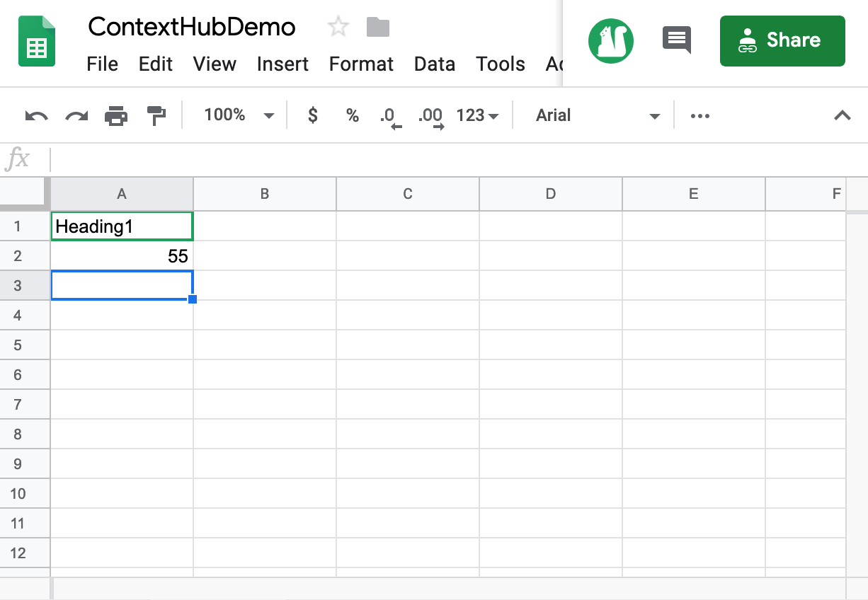
Task: Click the undo arrow icon
Action: [36, 115]
